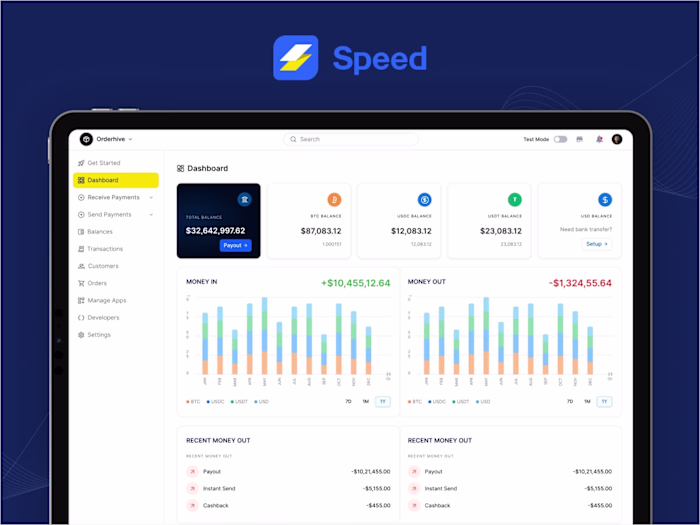This screenshot has height=525, width=700.
Task: Click USDC balance value $12,083.12
Action: [x=411, y=231]
